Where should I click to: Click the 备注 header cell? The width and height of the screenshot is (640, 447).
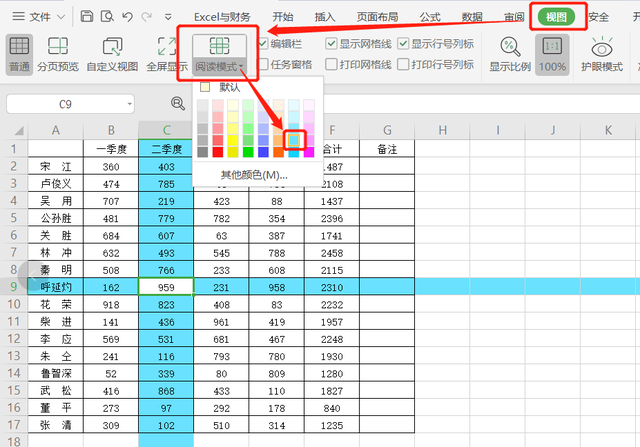(387, 149)
